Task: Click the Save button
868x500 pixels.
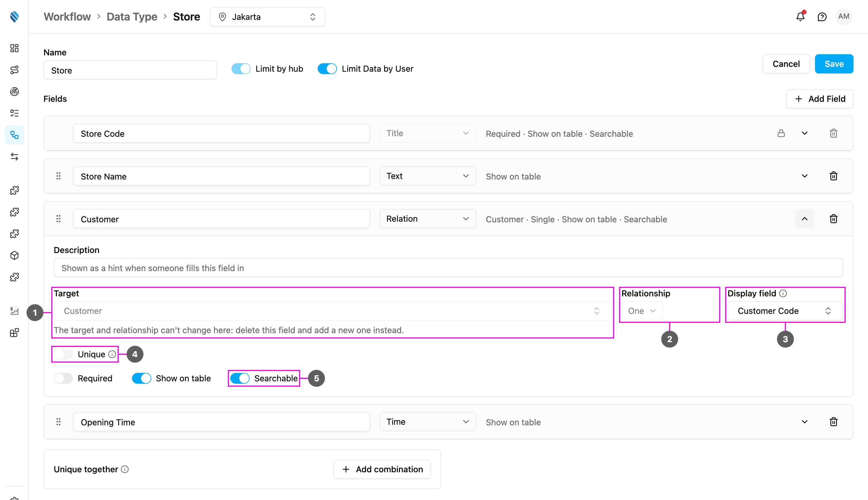Action: [834, 64]
